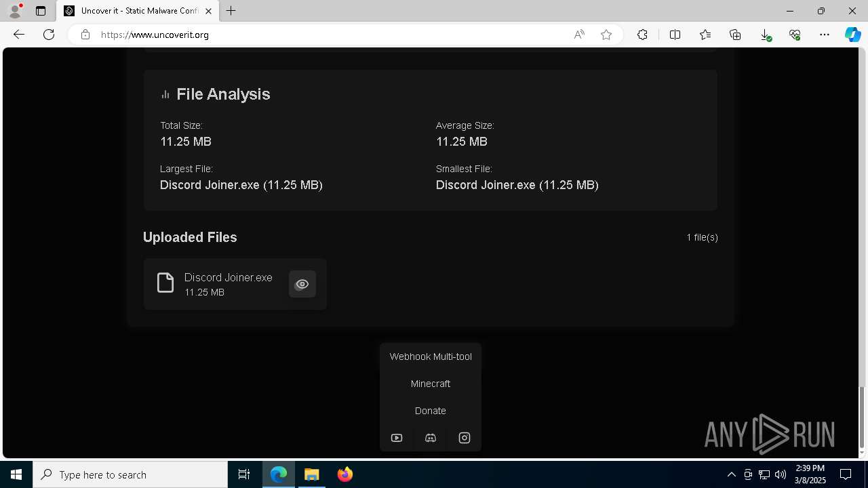This screenshot has width=868, height=488.
Task: Click the 1 file(s) count text
Action: click(x=702, y=237)
